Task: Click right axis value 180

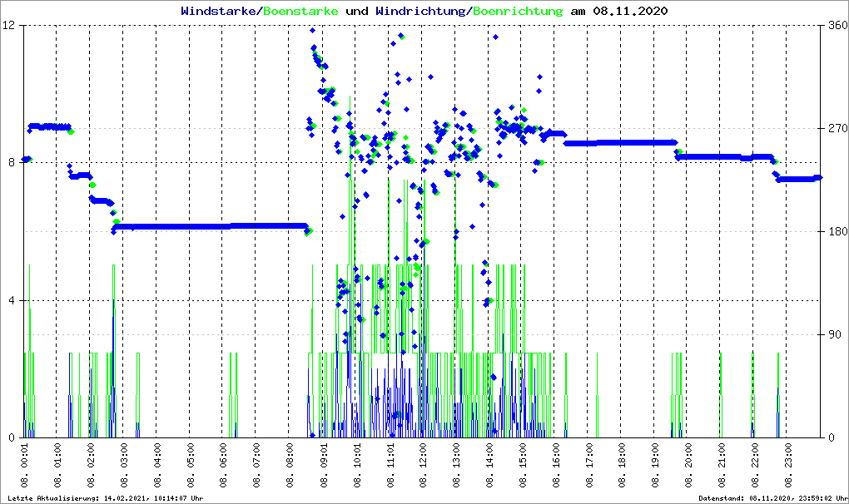Action: (x=837, y=231)
